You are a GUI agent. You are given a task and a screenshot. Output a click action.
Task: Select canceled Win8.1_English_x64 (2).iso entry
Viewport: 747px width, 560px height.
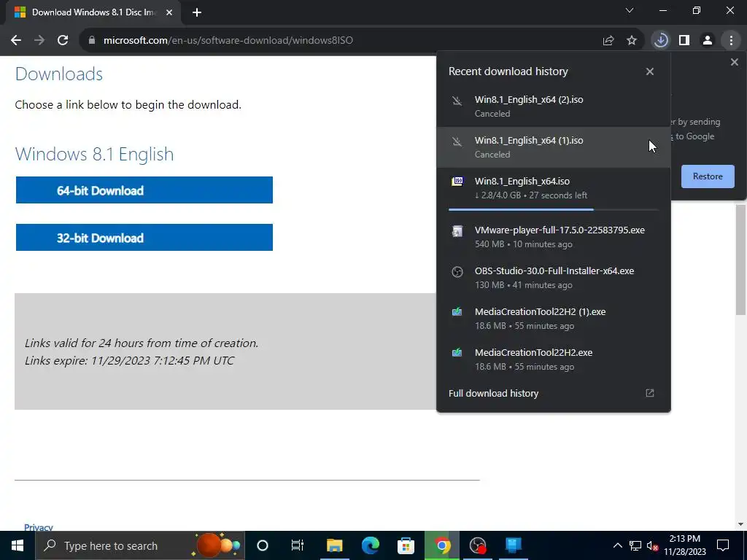(554, 106)
